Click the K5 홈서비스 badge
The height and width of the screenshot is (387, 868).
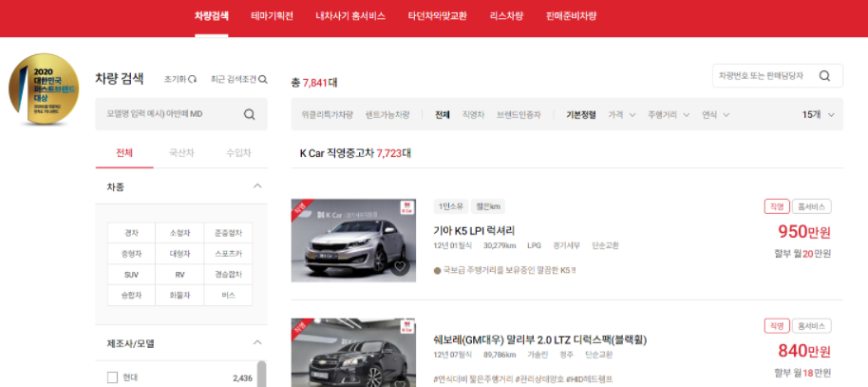click(x=812, y=206)
